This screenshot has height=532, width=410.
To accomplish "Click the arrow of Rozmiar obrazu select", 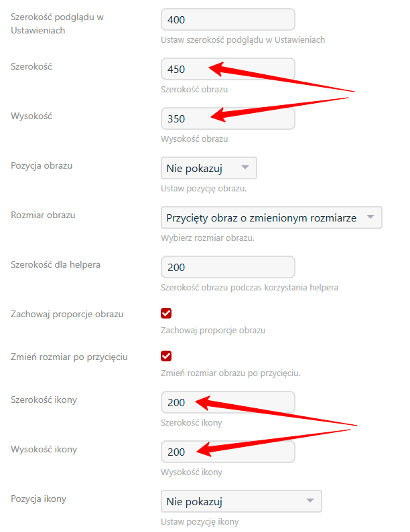I will [x=370, y=217].
